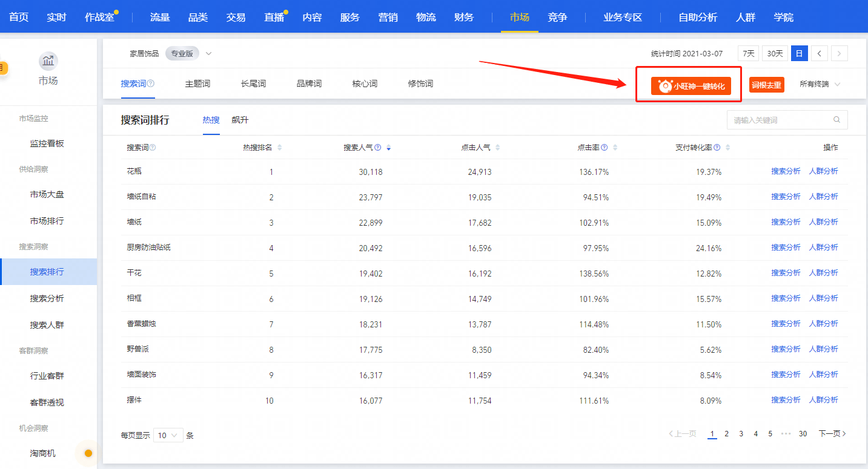
Task: Click help icon next to 支付转化率 header
Action: pos(717,148)
